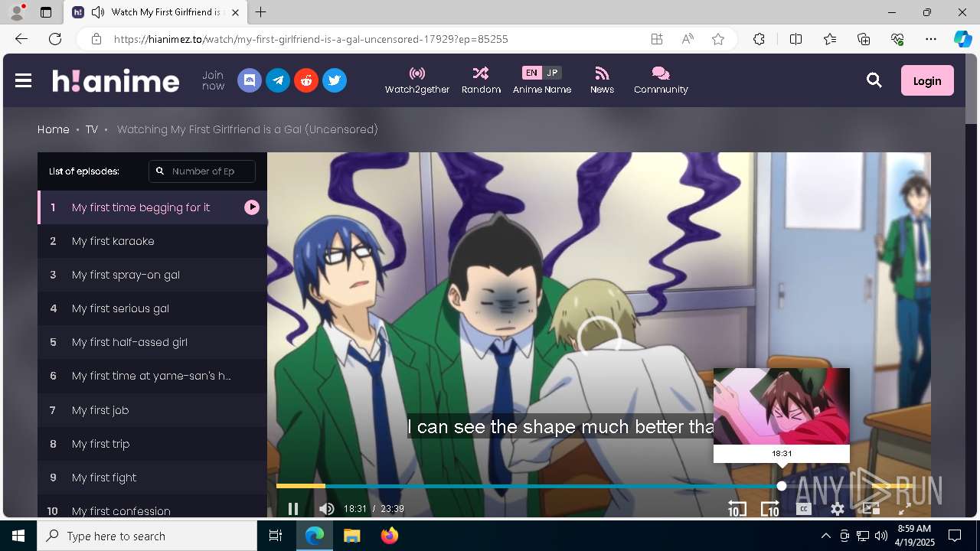Open the Favorites list
This screenshot has width=980, height=551.
[x=830, y=39]
